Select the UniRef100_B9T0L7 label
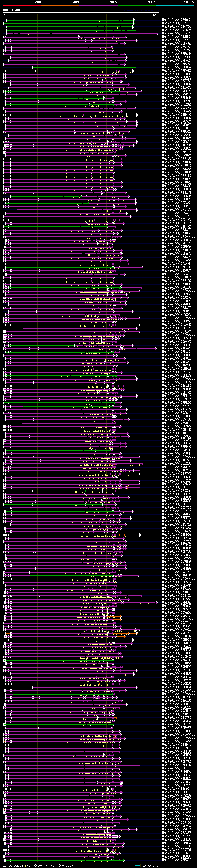 click(x=177, y=128)
